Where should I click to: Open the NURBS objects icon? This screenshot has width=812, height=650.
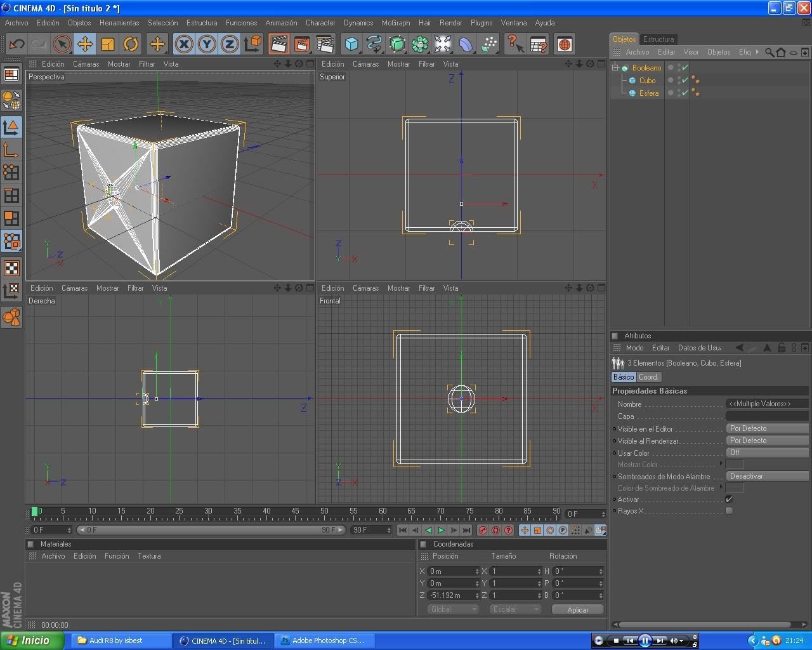(x=397, y=44)
